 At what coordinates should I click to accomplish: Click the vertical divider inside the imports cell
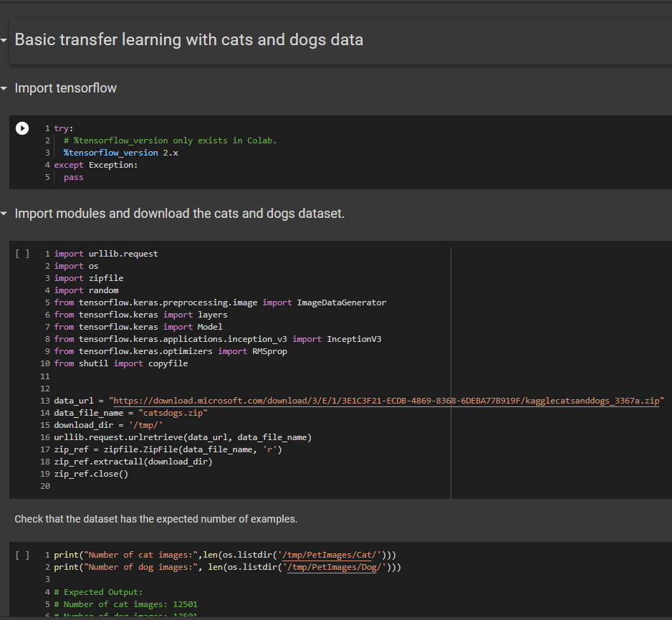pyautogui.click(x=451, y=358)
